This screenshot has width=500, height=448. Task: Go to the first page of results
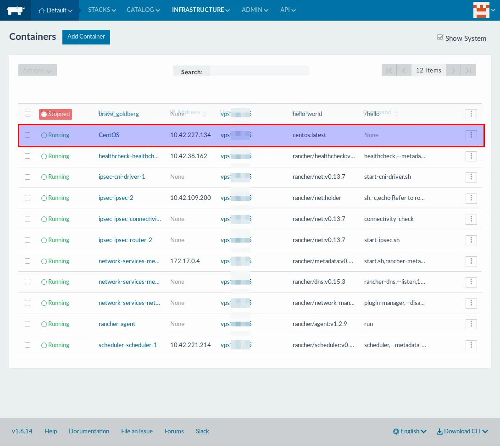coord(389,70)
